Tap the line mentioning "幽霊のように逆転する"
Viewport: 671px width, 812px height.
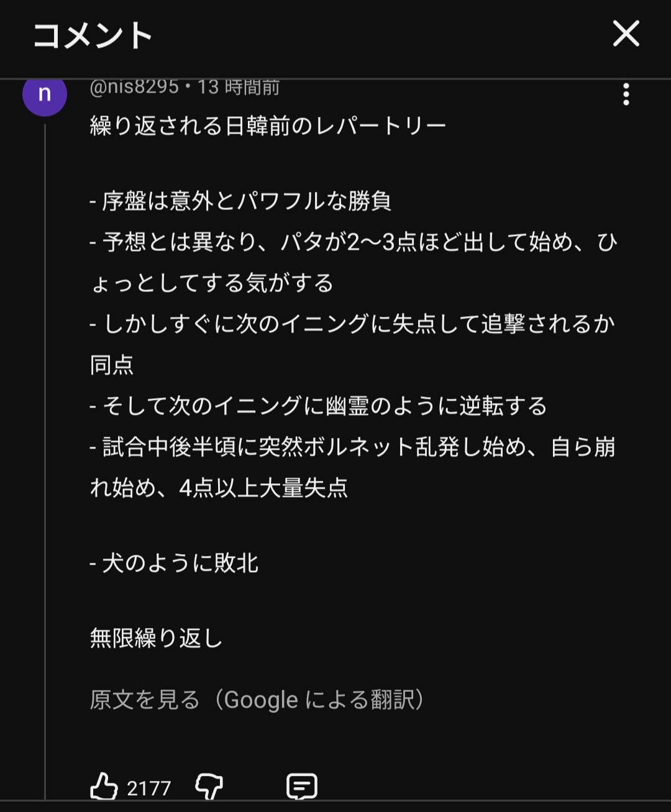point(324,406)
